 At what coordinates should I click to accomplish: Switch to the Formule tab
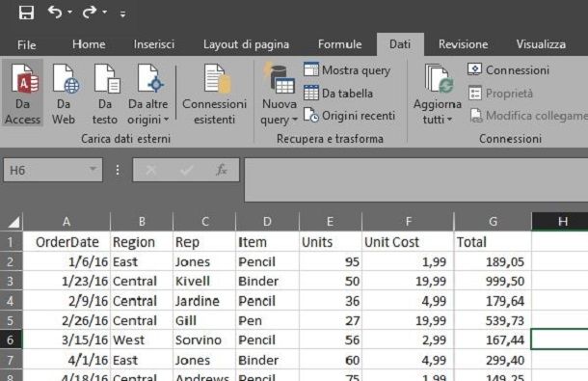339,44
